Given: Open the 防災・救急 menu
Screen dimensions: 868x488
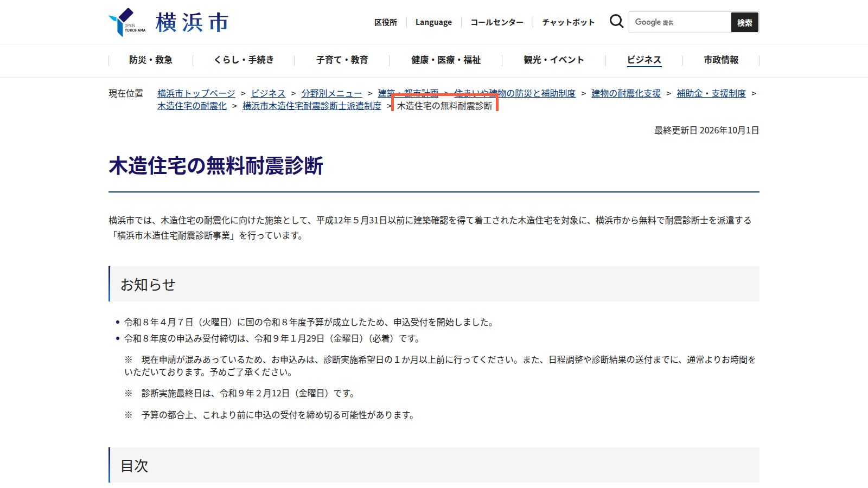Looking at the screenshot, I should 151,60.
